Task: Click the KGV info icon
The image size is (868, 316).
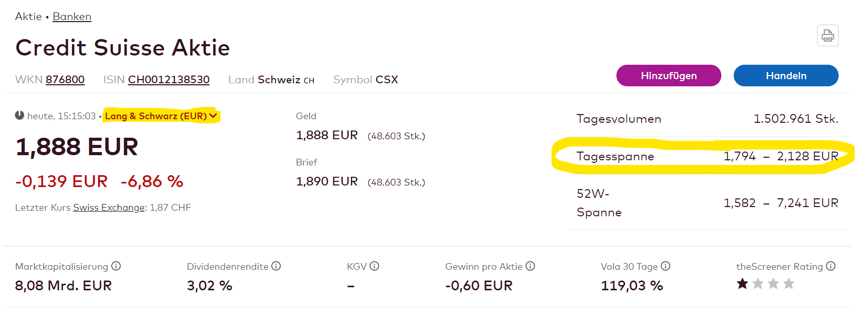Action: pyautogui.click(x=375, y=266)
